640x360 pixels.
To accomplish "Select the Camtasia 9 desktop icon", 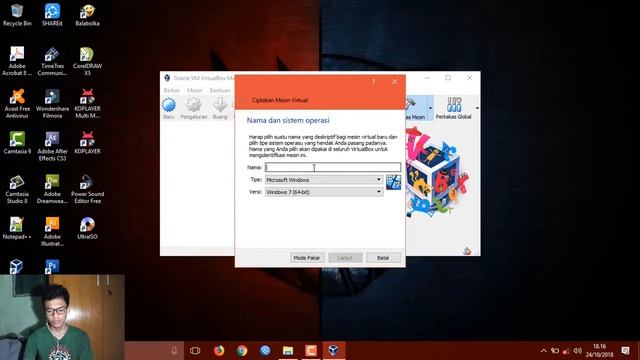I will [17, 143].
